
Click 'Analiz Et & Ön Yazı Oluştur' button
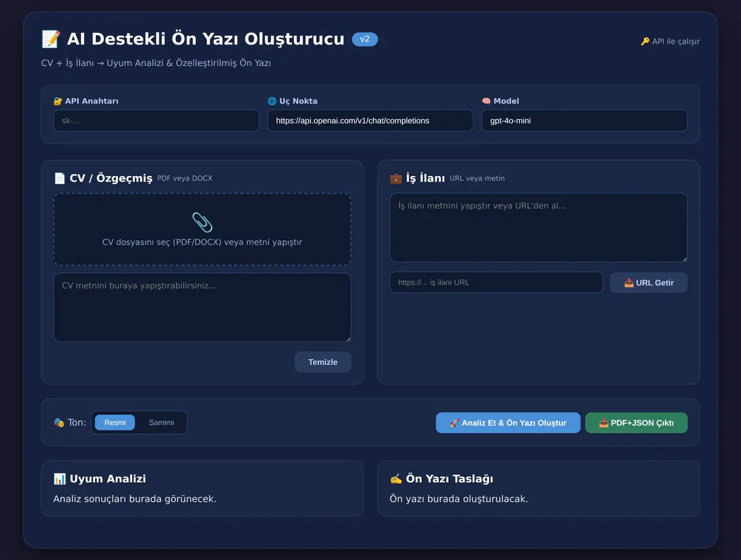(x=508, y=423)
